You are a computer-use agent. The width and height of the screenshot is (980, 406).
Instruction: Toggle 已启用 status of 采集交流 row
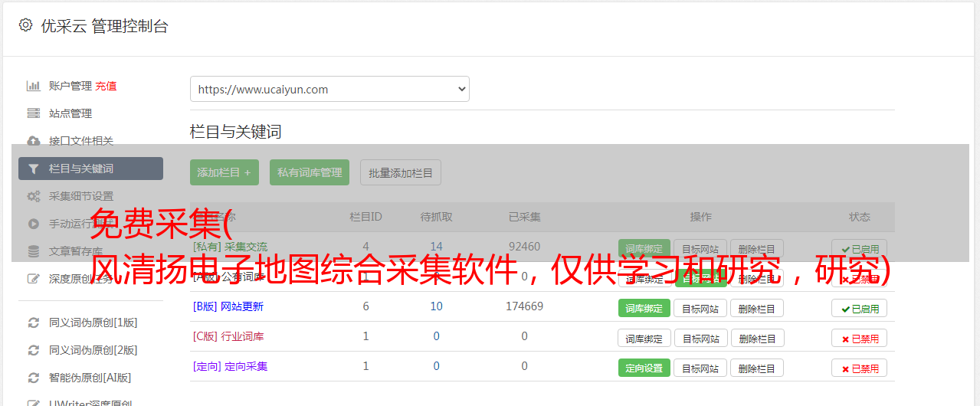point(860,249)
